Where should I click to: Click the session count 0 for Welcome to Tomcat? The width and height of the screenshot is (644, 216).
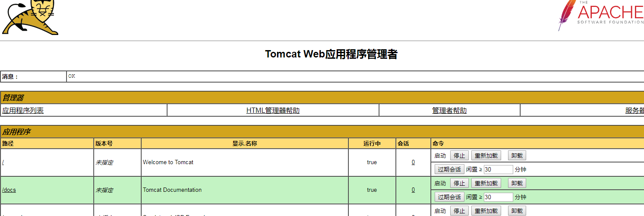(x=413, y=162)
